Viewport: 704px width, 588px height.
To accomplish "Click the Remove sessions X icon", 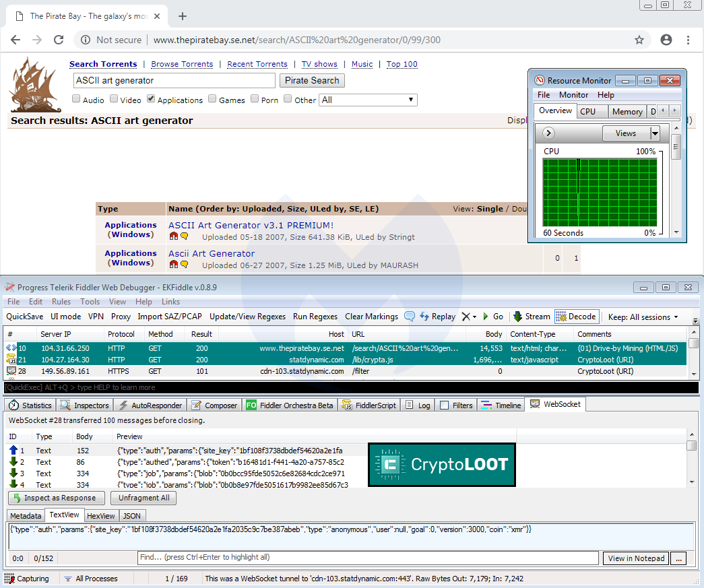I will pos(466,317).
